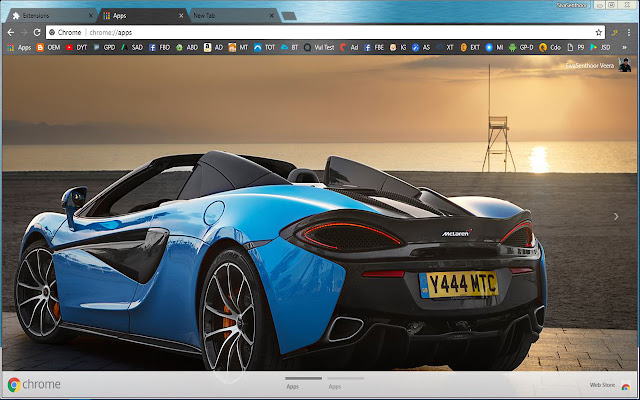
Task: Open the OEM Blogger bookmark
Action: (49, 47)
